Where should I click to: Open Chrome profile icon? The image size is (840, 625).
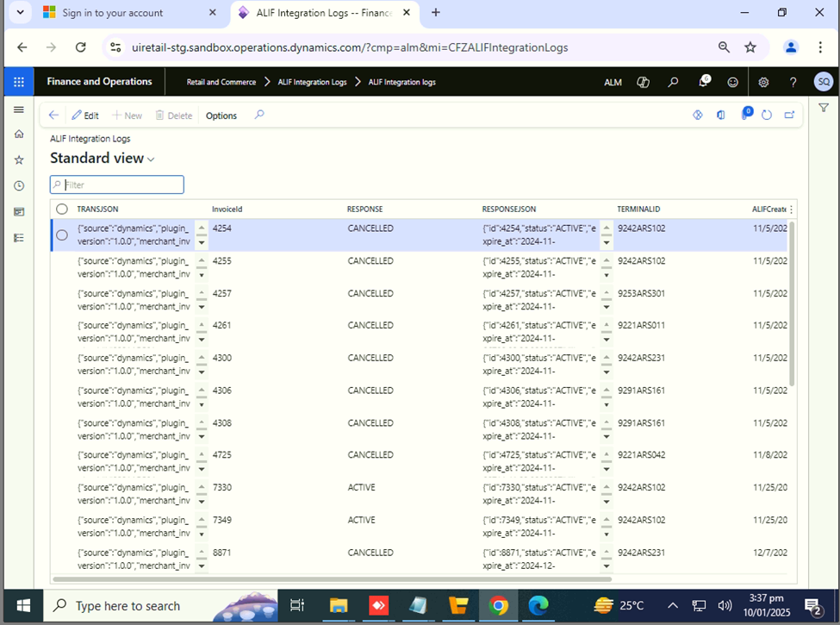(x=791, y=47)
